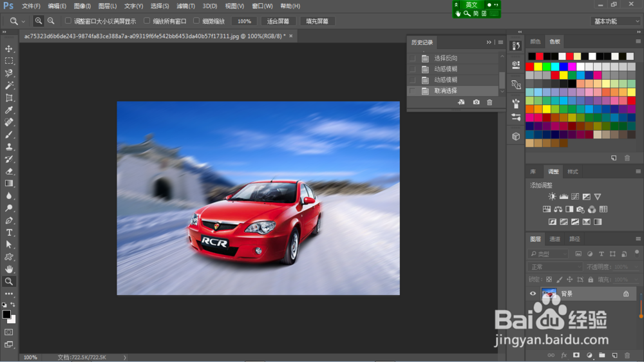Click Zoom Out mode in options bar
644x362 pixels.
tap(51, 21)
